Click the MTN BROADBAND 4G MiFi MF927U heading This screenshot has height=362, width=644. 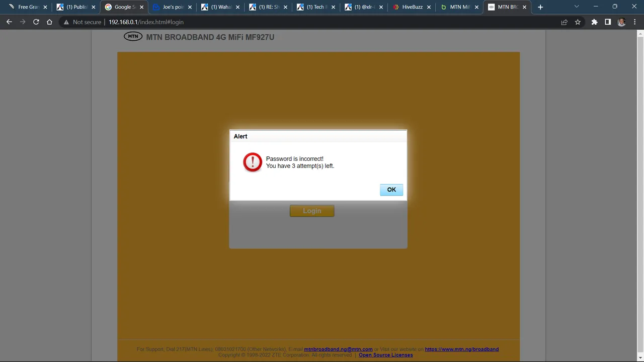pos(210,37)
